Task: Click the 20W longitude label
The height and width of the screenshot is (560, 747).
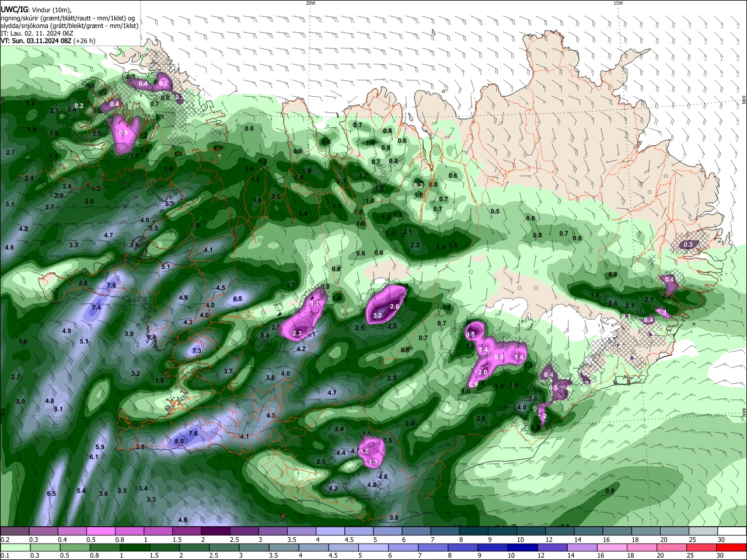Action: coord(310,3)
